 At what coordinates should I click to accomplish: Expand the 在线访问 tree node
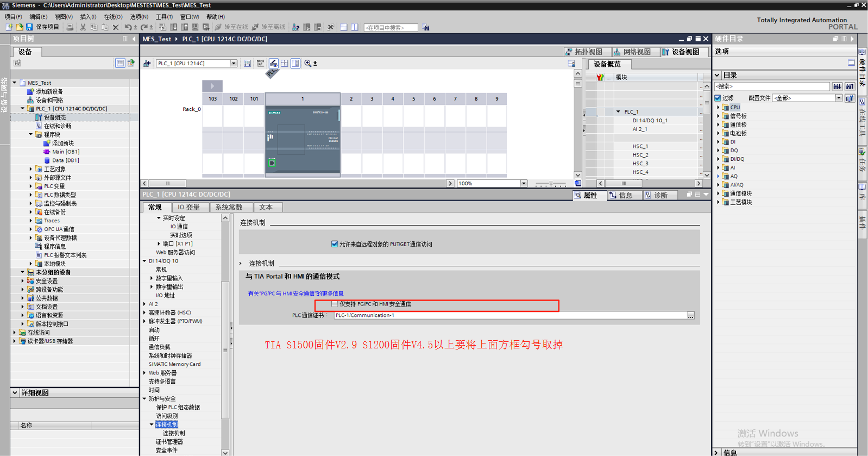15,333
